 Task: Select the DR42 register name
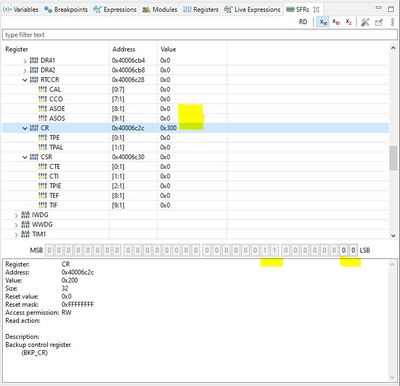[48, 70]
